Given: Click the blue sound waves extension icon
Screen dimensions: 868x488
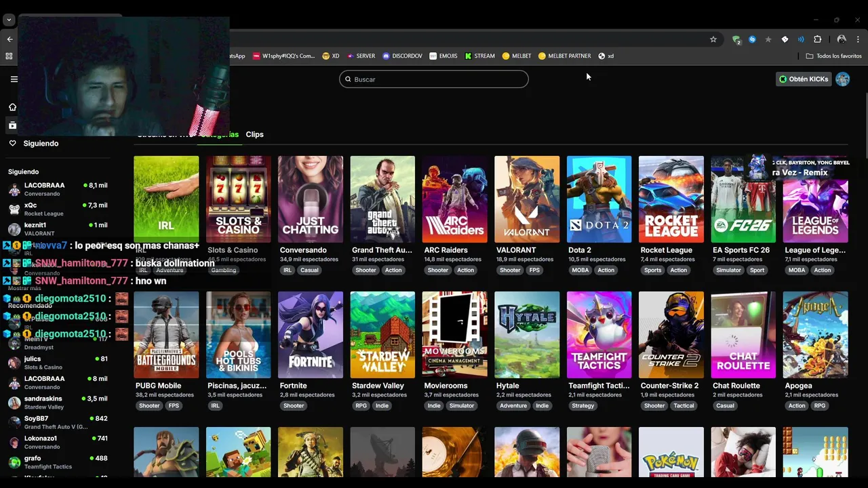Looking at the screenshot, I should tap(801, 39).
